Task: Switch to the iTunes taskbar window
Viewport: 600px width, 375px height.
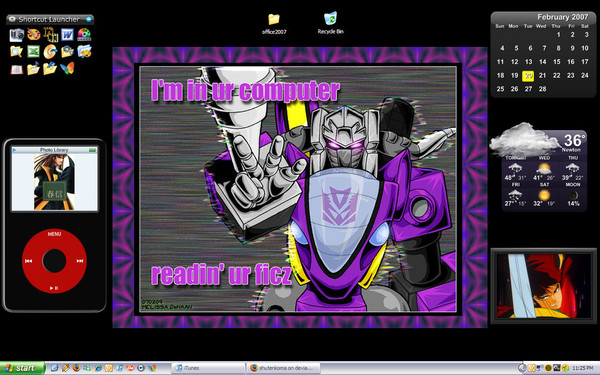Action: (208, 368)
